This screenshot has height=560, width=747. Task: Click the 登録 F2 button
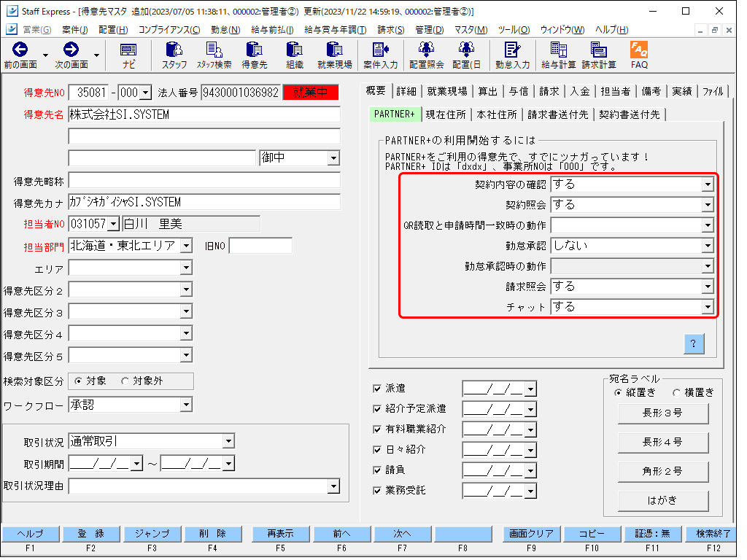click(91, 534)
